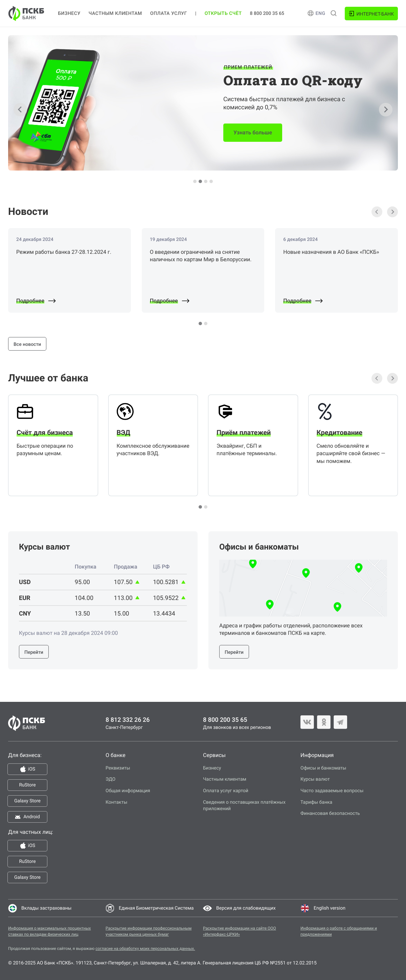The image size is (406, 980).
Task: Open the VK social network icon
Action: pos(307,722)
